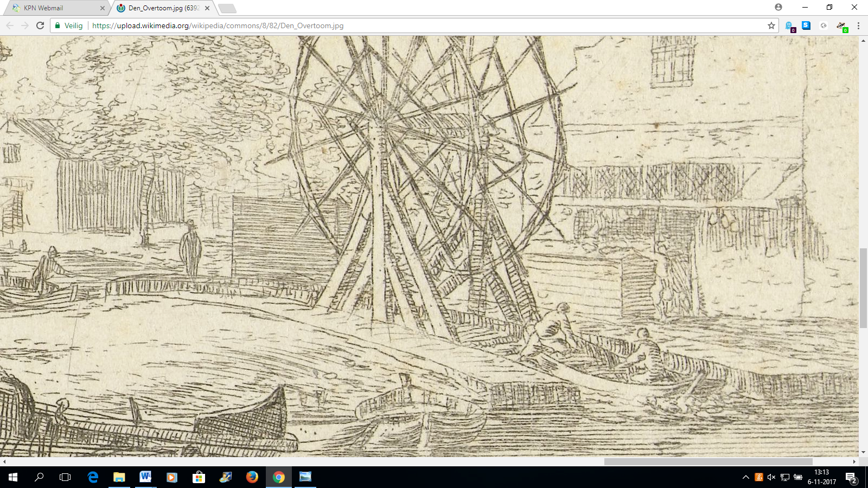Open battery status from the tray
868x488 pixels.
click(x=798, y=477)
